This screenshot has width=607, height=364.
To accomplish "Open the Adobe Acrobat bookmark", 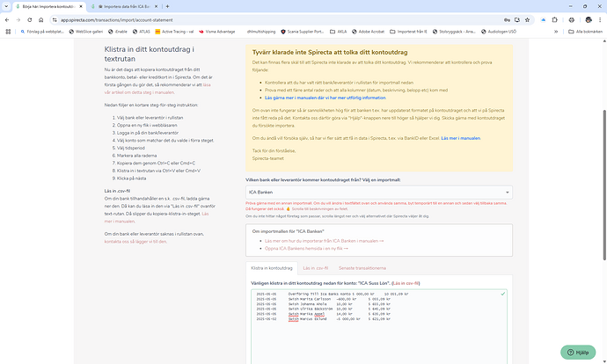I will (368, 32).
